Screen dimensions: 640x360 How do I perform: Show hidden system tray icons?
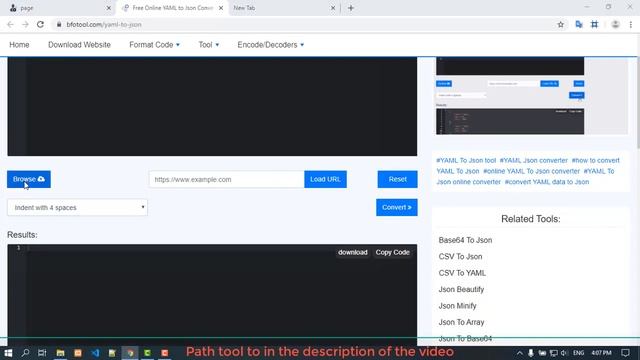click(519, 353)
